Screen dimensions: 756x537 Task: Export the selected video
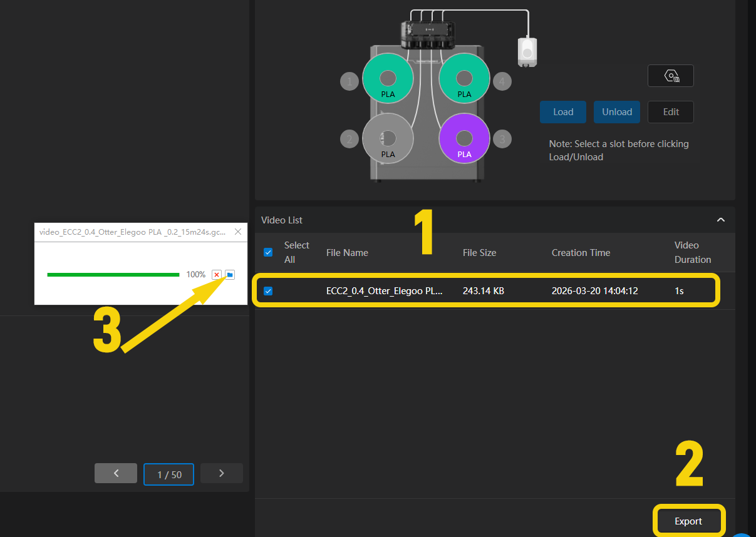click(688, 521)
